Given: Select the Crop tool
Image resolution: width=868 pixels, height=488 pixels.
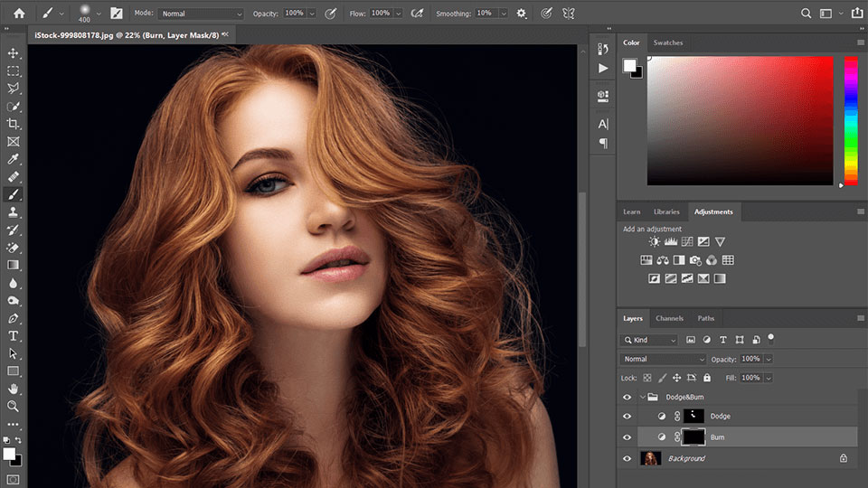Looking at the screenshot, I should (14, 124).
